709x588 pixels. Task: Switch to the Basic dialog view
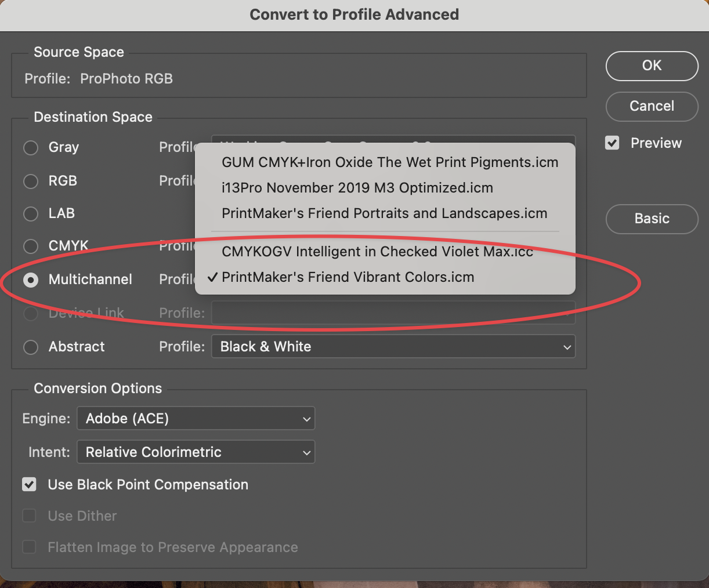652,219
